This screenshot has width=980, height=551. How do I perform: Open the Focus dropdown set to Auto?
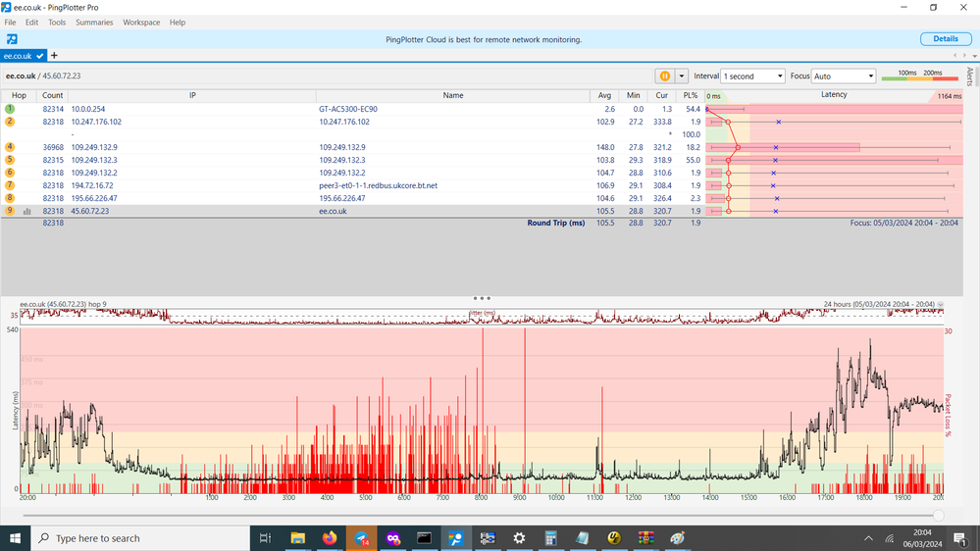coord(843,76)
